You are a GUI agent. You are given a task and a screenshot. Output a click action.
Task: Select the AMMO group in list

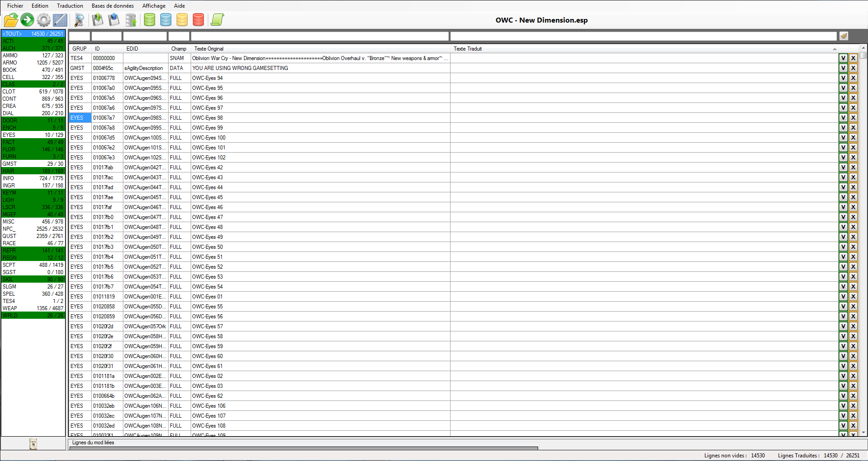33,56
